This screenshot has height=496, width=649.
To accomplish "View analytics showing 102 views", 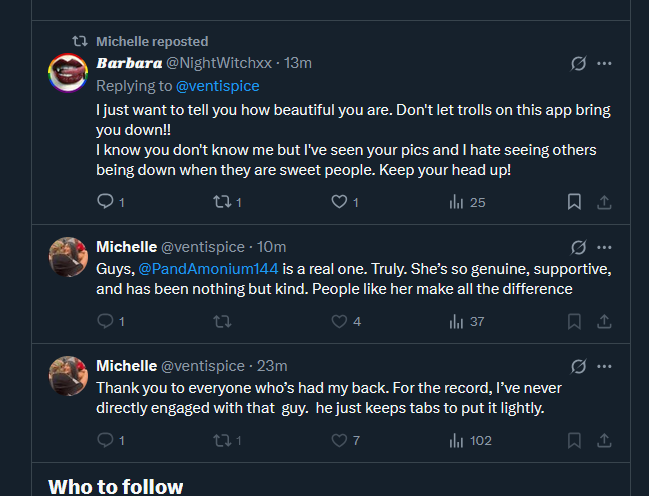I will 469,440.
